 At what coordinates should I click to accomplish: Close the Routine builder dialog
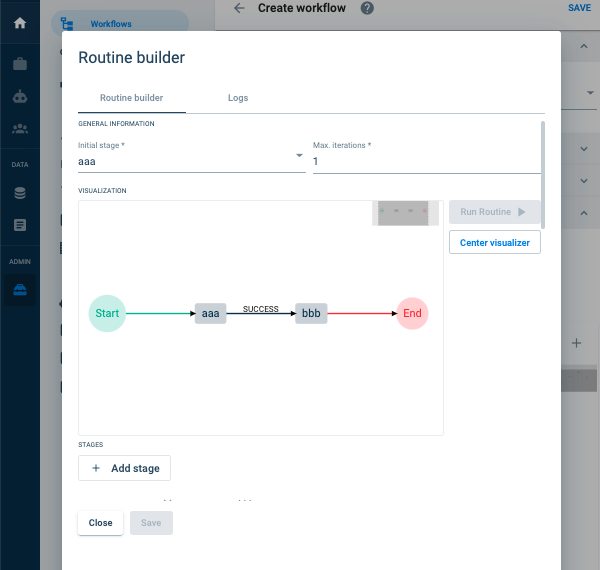[100, 523]
